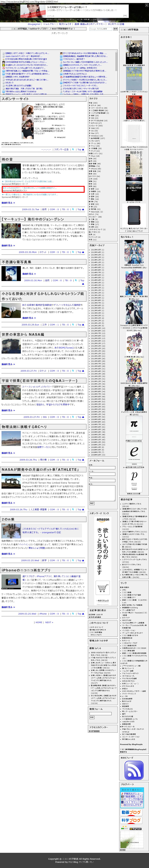
Task: Click Twitter icon under iPhoneのニコニコ再生アプリ post
Action: point(73,614)
